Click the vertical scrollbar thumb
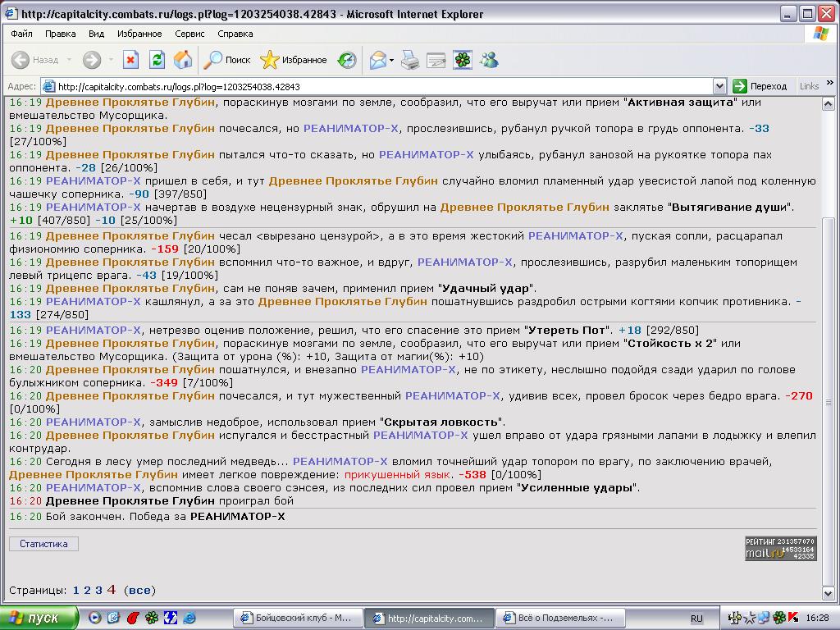The height and width of the screenshot is (630, 840). tap(829, 402)
